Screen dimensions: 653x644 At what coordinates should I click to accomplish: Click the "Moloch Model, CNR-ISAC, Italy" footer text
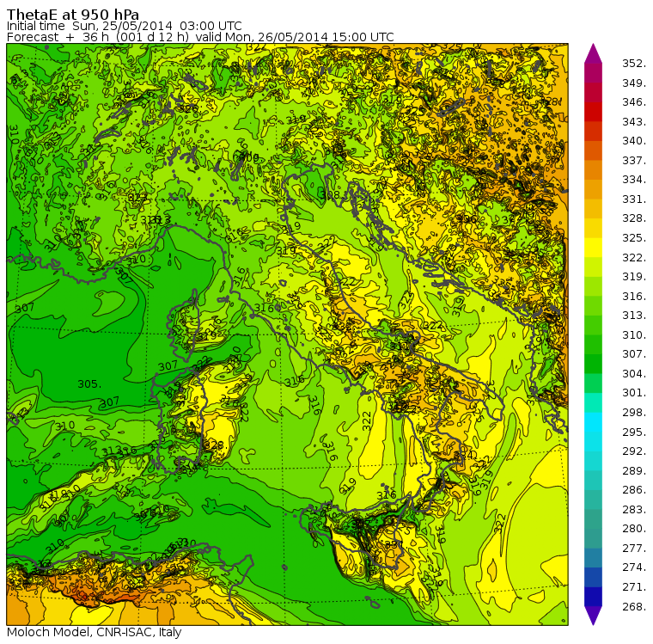(x=95, y=632)
